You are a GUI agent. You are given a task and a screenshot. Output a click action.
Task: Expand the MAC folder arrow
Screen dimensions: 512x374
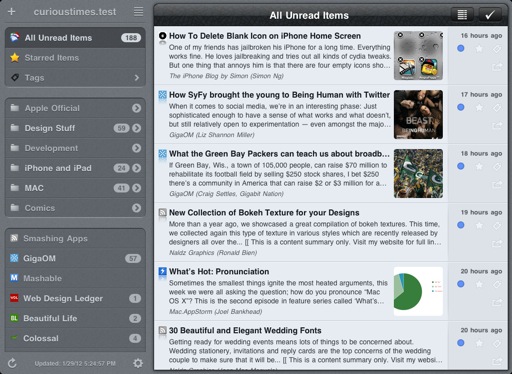pyautogui.click(x=136, y=188)
